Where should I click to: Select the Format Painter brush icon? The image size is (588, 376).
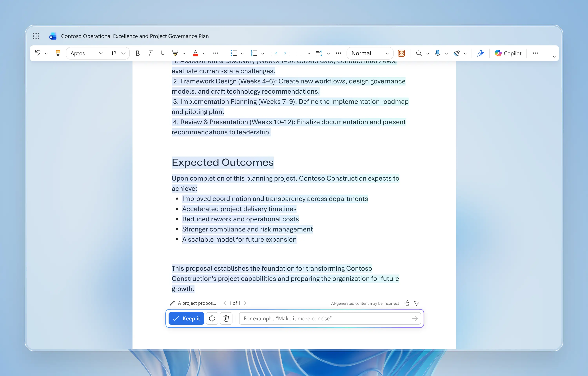click(58, 53)
